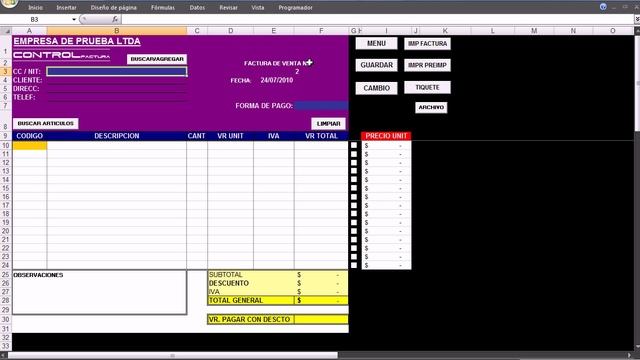Click the FORMA DE PAGO blue cell
Image resolution: width=640 pixels, height=360 pixels.
click(322, 105)
